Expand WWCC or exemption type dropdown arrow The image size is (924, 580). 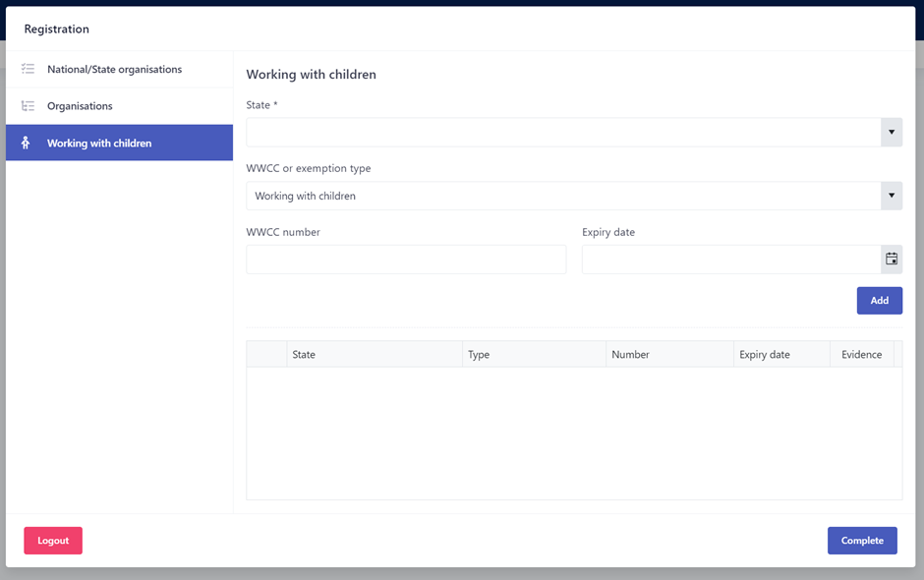[x=892, y=196]
